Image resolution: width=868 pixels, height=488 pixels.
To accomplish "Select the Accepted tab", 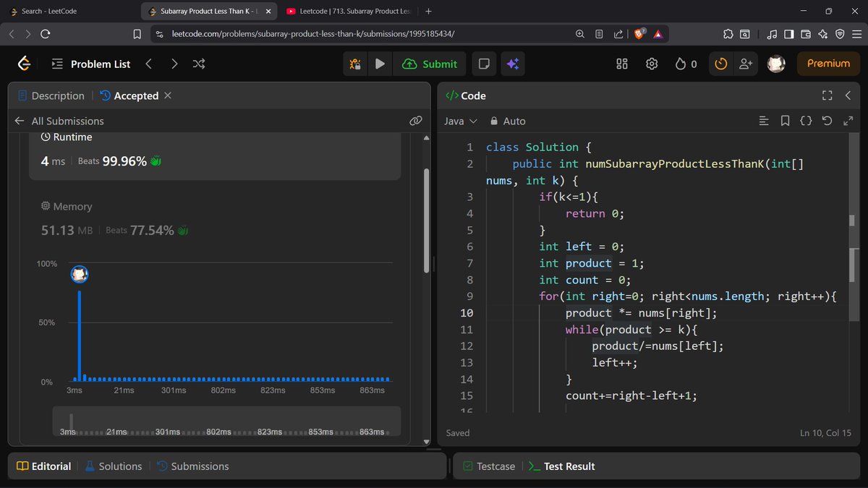I will [129, 95].
